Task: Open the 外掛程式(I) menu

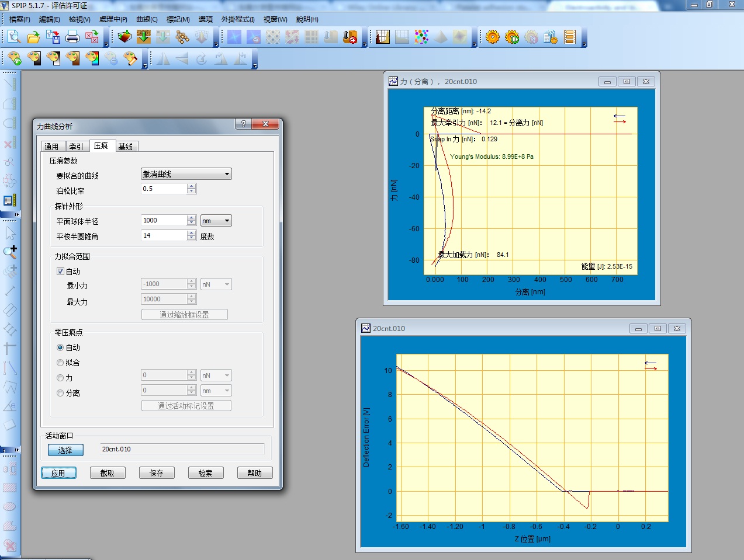Action: 238,19
